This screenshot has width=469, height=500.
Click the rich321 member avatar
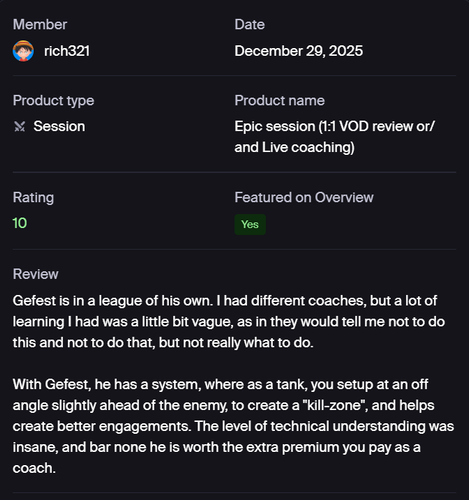[x=23, y=51]
